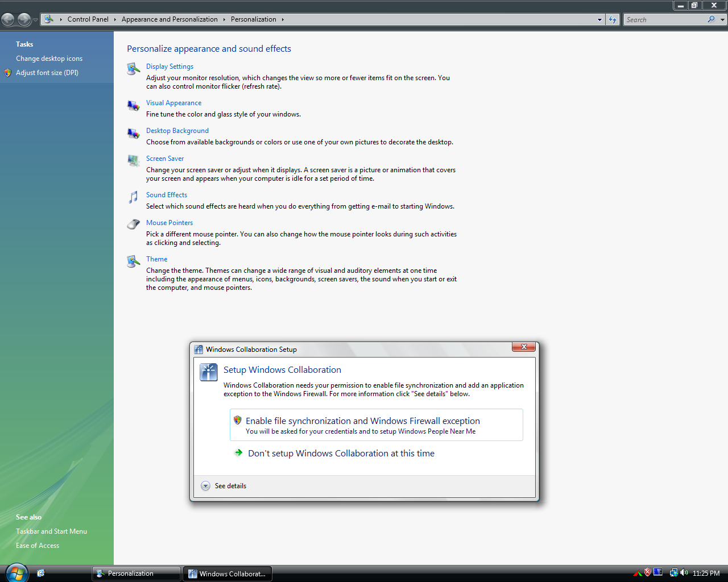The image size is (728, 582).
Task: Click the Sound Effects music note icon
Action: click(133, 197)
